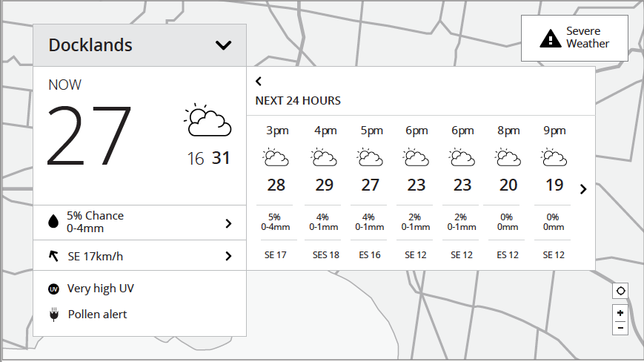
Task: Select the 9pm hourly forecast column
Action: (x=554, y=192)
